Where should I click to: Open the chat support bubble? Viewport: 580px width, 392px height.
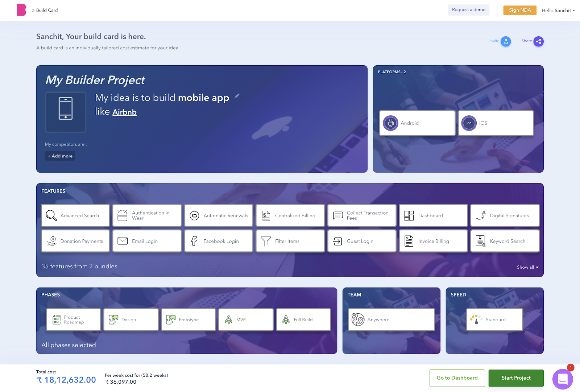coord(563,379)
